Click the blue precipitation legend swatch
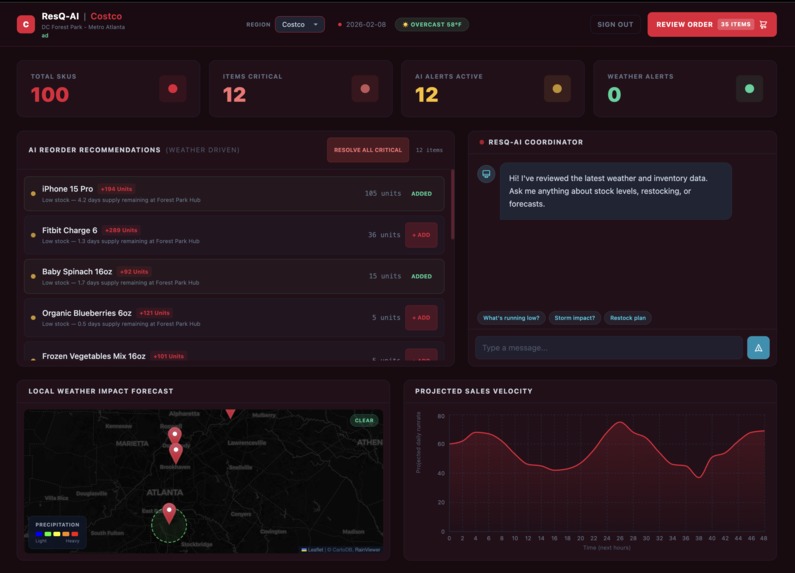 pos(39,534)
